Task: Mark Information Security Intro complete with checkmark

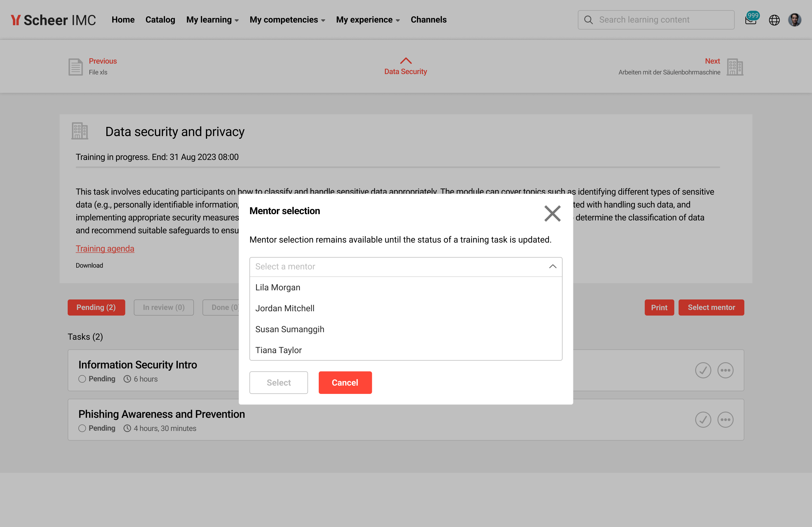Action: (703, 370)
